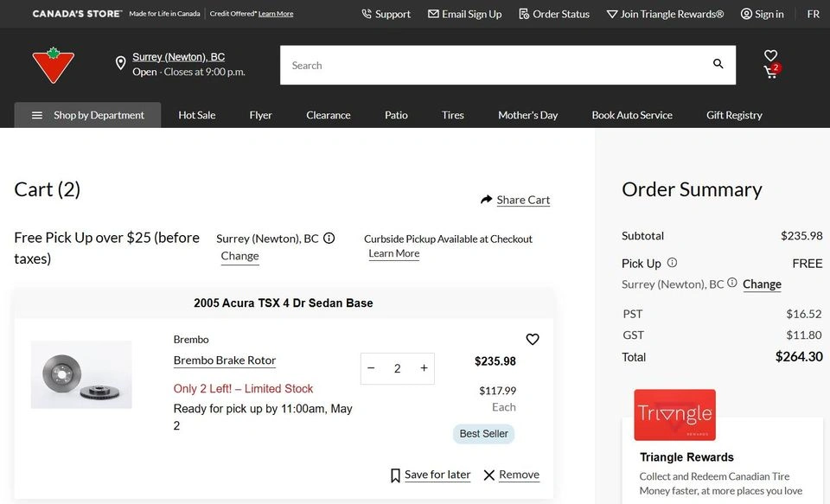This screenshot has width=830, height=504.
Task: Click the Remove link text
Action: pyautogui.click(x=519, y=475)
